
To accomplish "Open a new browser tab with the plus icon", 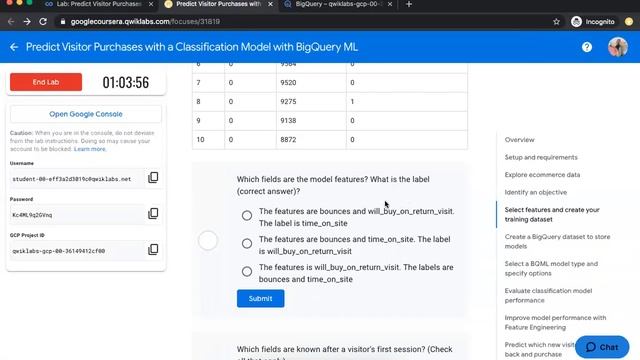I will click(409, 4).
